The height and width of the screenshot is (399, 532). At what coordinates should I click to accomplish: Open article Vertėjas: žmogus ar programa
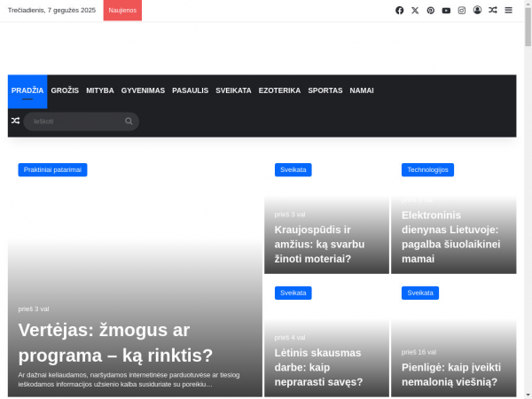click(x=115, y=342)
